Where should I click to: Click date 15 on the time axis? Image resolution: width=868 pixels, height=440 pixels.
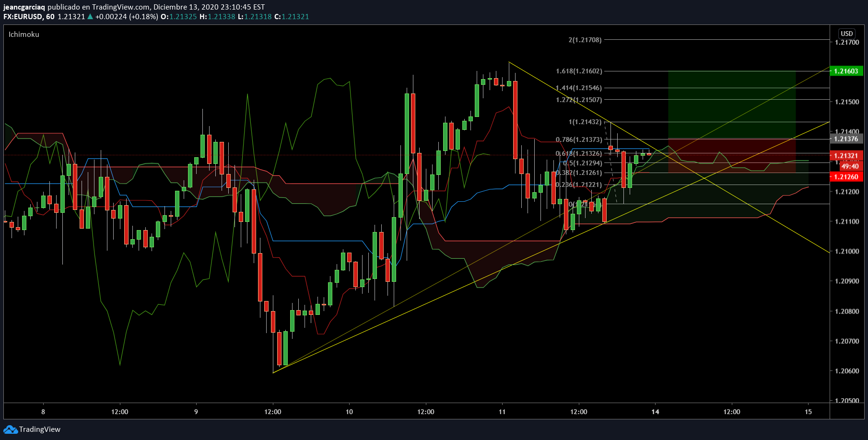click(809, 412)
